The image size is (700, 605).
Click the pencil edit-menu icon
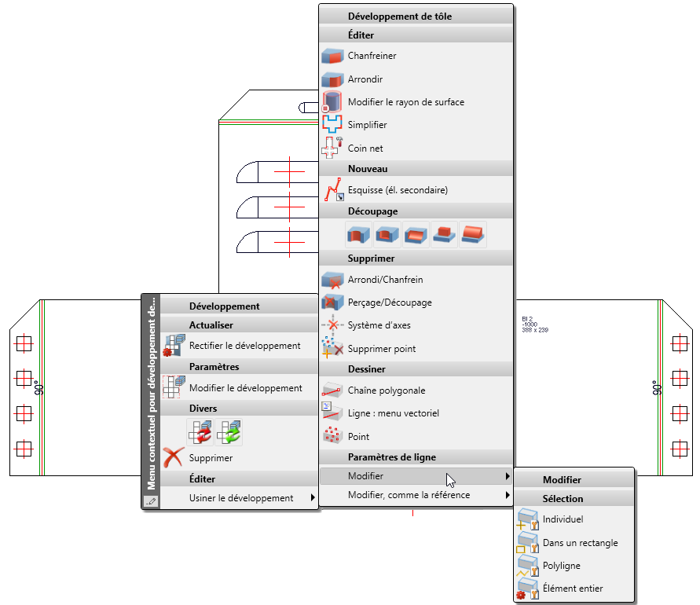coord(151,501)
